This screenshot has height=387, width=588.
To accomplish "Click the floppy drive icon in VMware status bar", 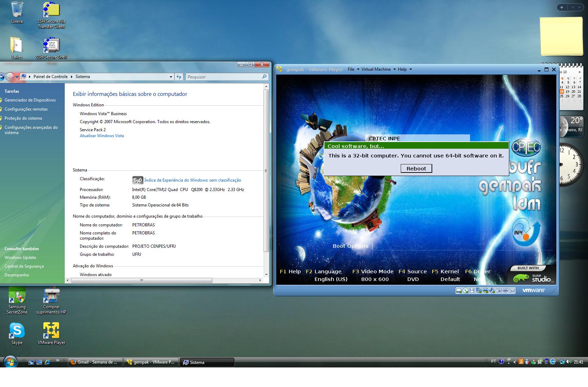I will pos(472,290).
